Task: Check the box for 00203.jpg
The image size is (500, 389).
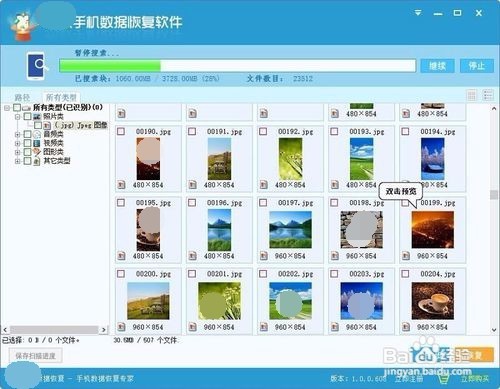Action: point(334,273)
